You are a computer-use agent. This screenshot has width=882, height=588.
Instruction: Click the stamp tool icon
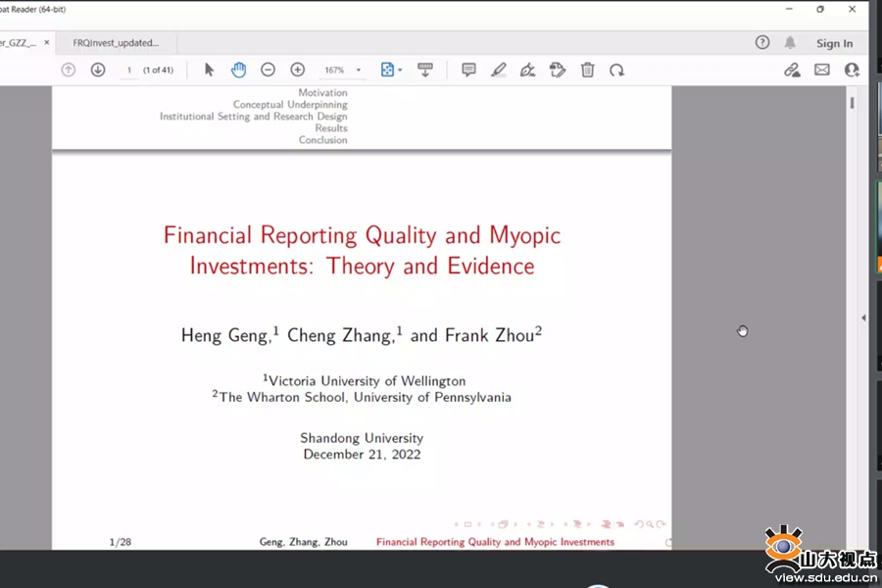[x=558, y=70]
